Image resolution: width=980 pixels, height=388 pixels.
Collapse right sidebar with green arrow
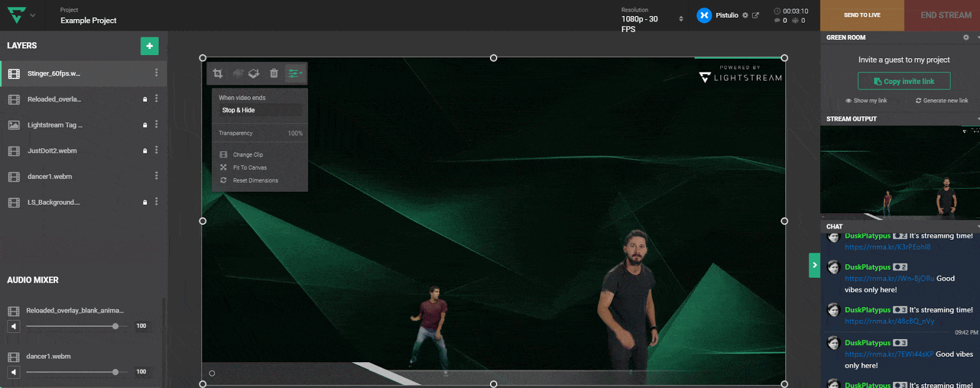(815, 265)
